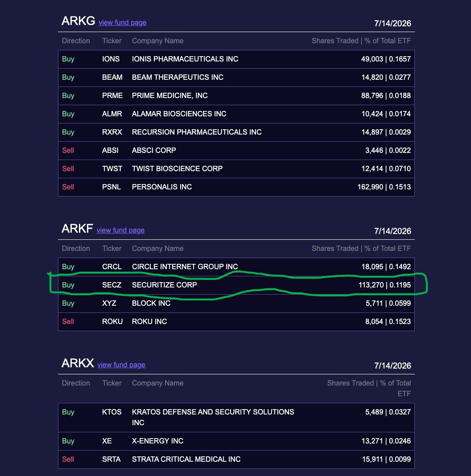
Task: Click BLOCK INC company name
Action: (151, 303)
